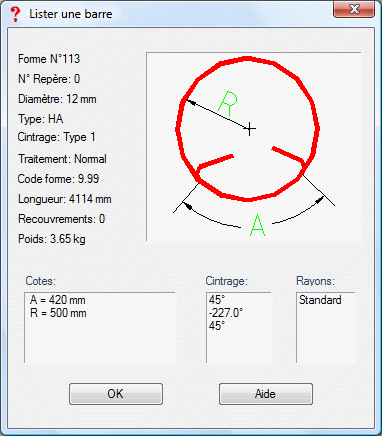Click the 'Cintrage: Type 1' text

tap(57, 137)
